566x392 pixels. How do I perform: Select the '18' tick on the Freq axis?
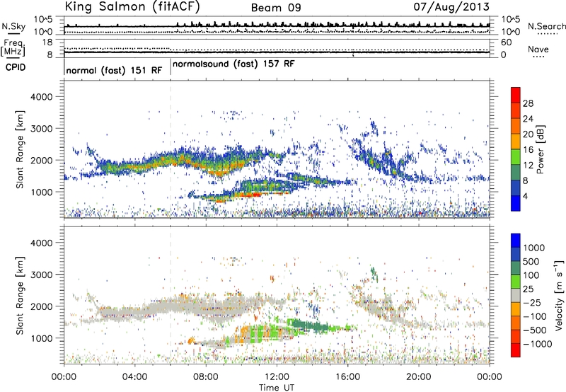point(47,42)
